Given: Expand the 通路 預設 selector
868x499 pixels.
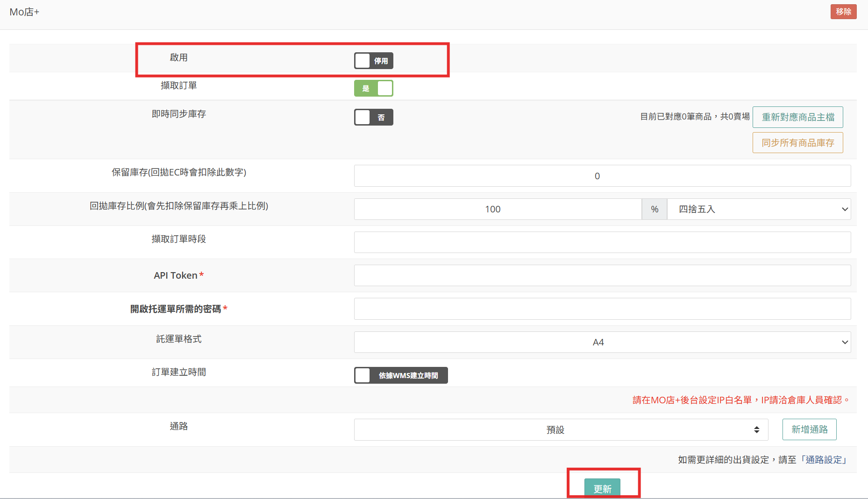Looking at the screenshot, I should click(561, 429).
